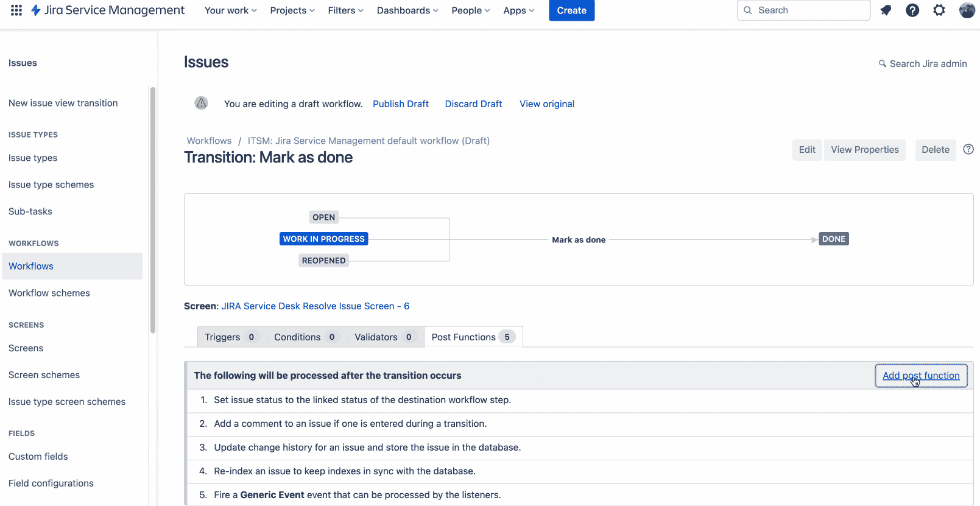Screen dimensions: 980x506
Task: Click the OPEN status in diagram
Action: pos(323,217)
